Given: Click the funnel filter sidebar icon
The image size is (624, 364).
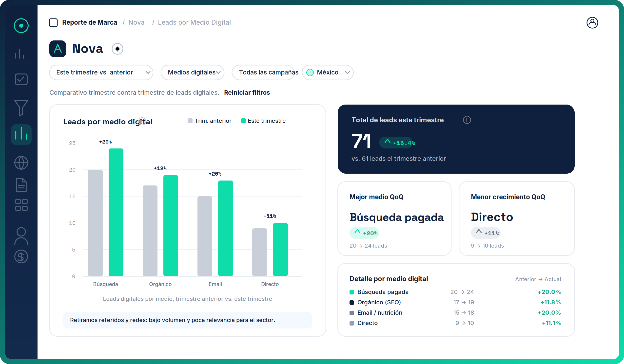Looking at the screenshot, I should (x=21, y=108).
